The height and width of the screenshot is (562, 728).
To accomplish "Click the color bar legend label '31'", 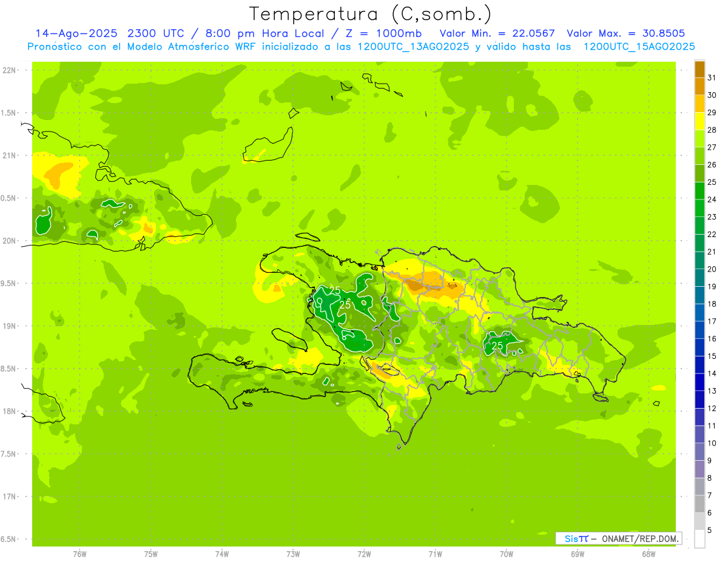I will click(712, 78).
